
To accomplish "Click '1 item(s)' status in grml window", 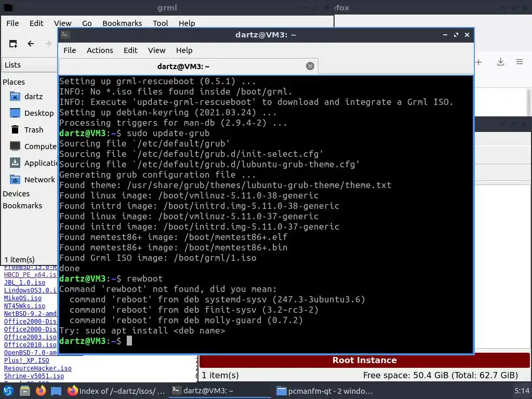I will point(19,260).
